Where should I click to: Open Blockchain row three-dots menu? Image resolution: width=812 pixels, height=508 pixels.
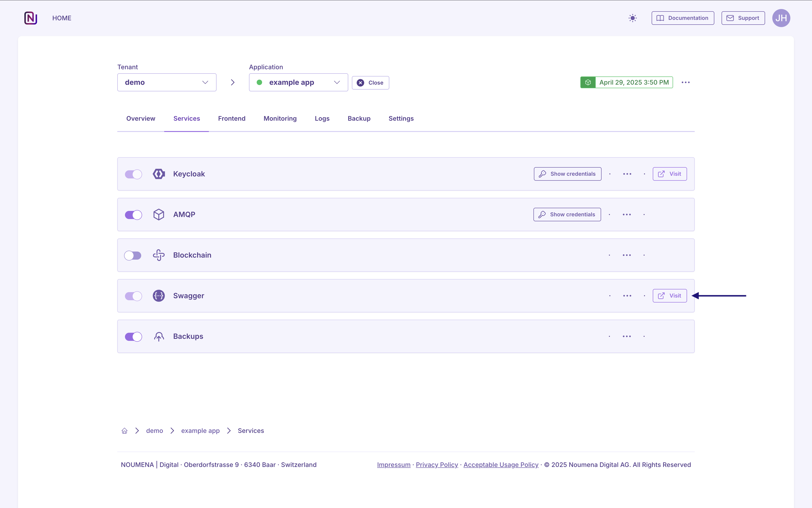(627, 255)
